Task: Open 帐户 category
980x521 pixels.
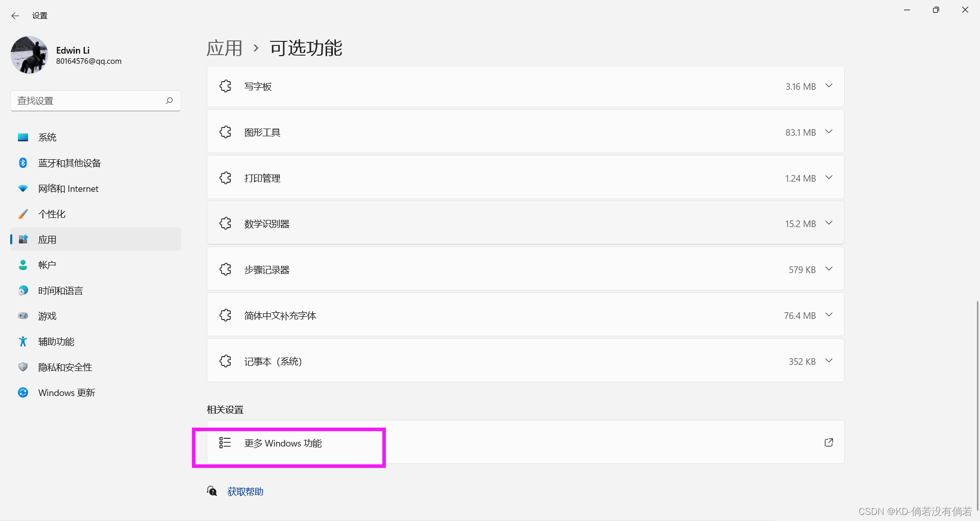Action: [x=95, y=265]
